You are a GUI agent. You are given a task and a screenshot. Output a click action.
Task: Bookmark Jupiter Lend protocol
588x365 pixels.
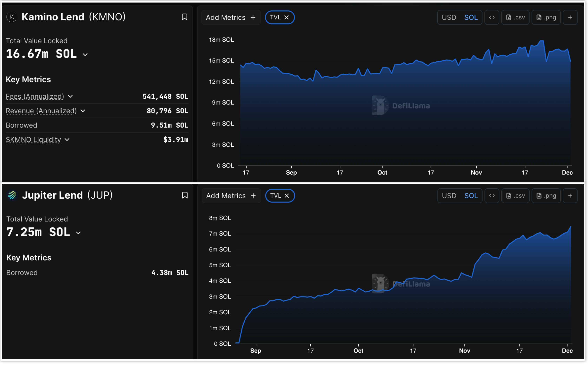(185, 195)
